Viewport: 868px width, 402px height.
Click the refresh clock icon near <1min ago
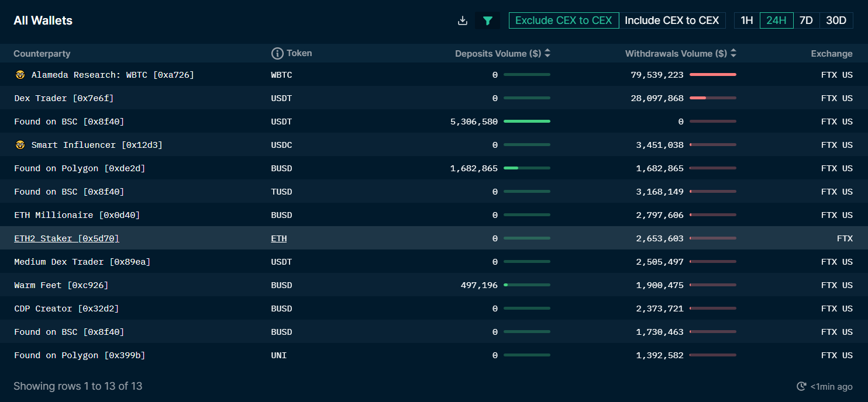801,386
